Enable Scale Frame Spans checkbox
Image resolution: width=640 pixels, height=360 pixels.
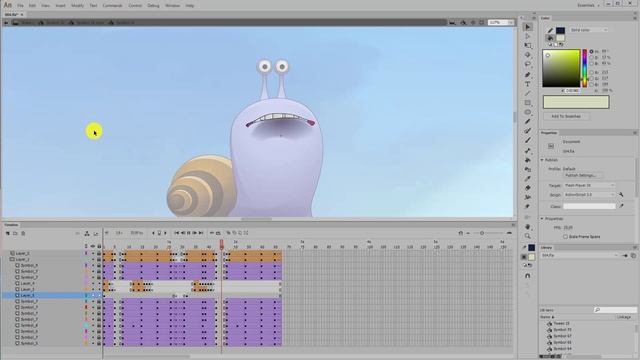565,237
